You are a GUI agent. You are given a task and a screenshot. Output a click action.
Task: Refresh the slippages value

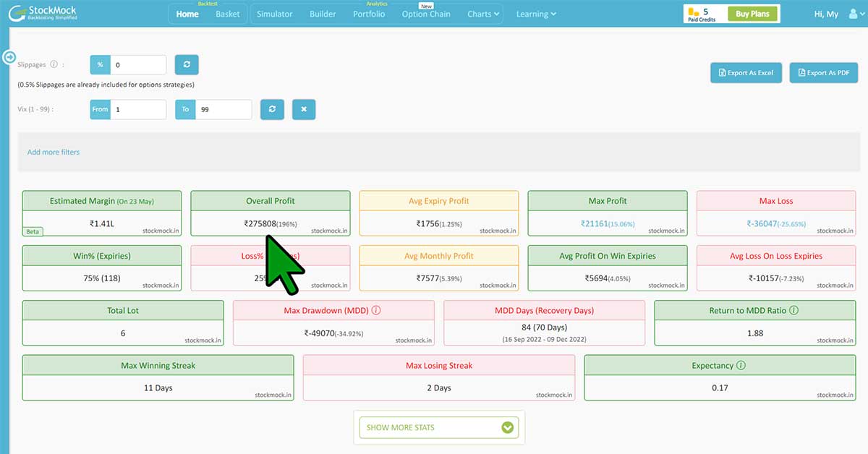pyautogui.click(x=187, y=64)
